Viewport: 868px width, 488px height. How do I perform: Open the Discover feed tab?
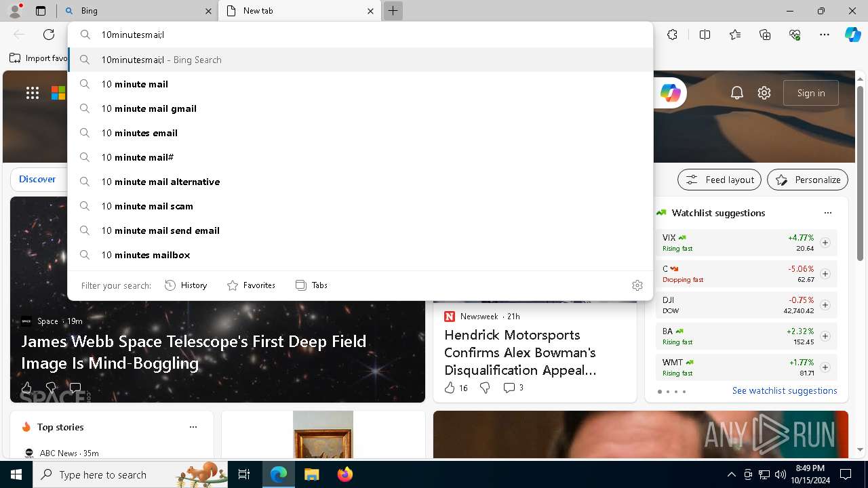(x=37, y=179)
